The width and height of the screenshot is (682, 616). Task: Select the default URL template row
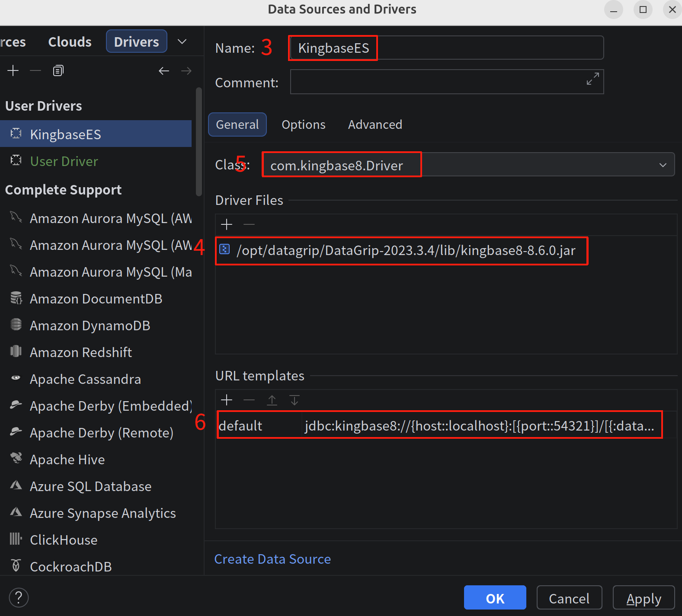tap(439, 426)
